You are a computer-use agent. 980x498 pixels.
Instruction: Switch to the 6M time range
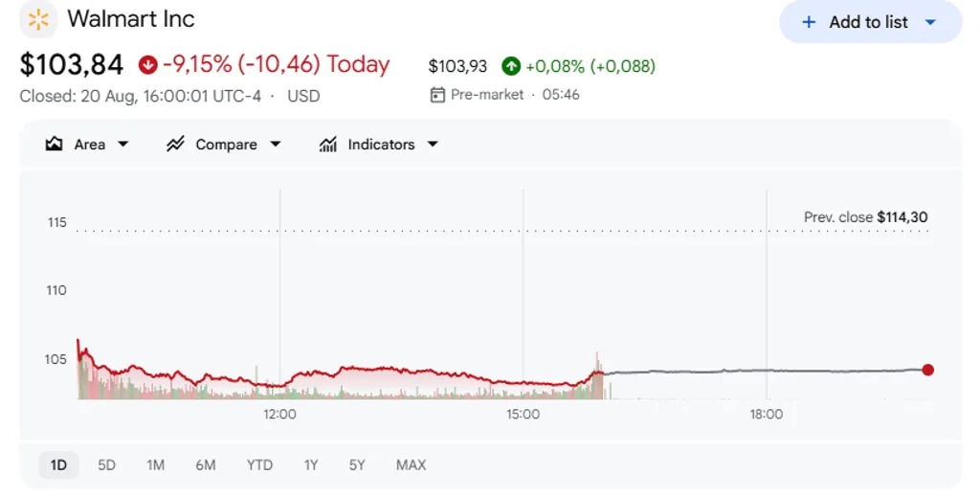tap(206, 464)
